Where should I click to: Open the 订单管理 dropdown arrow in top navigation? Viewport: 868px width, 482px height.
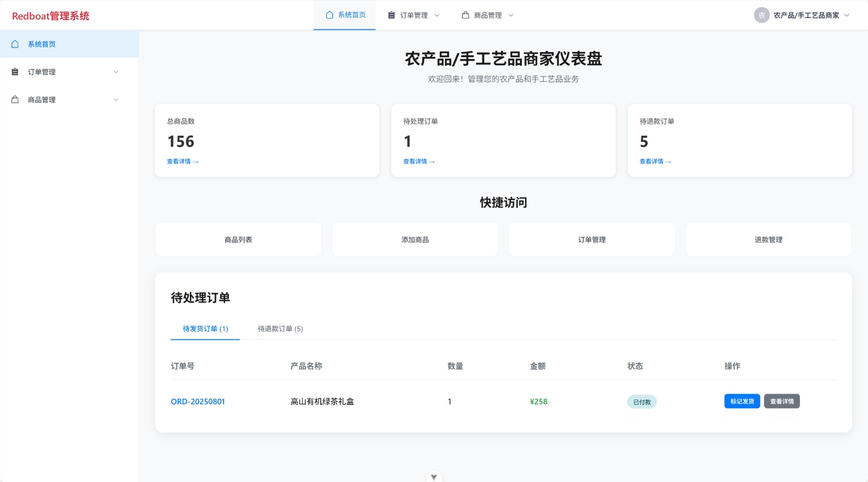(x=437, y=15)
